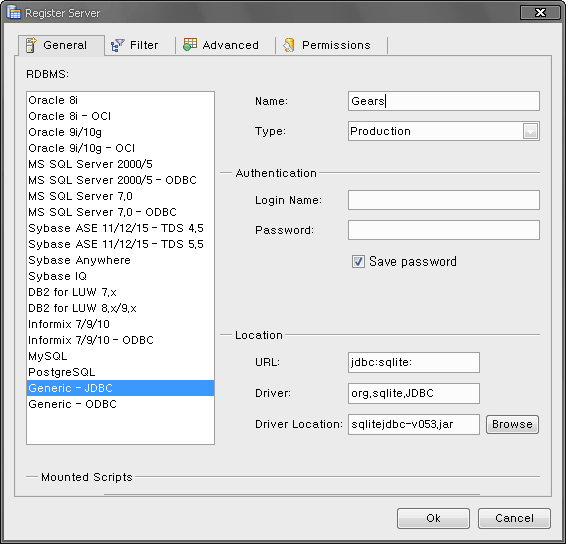The width and height of the screenshot is (566, 544).
Task: Choose Oracle 9i/10g - OCI entry
Action: [121, 148]
